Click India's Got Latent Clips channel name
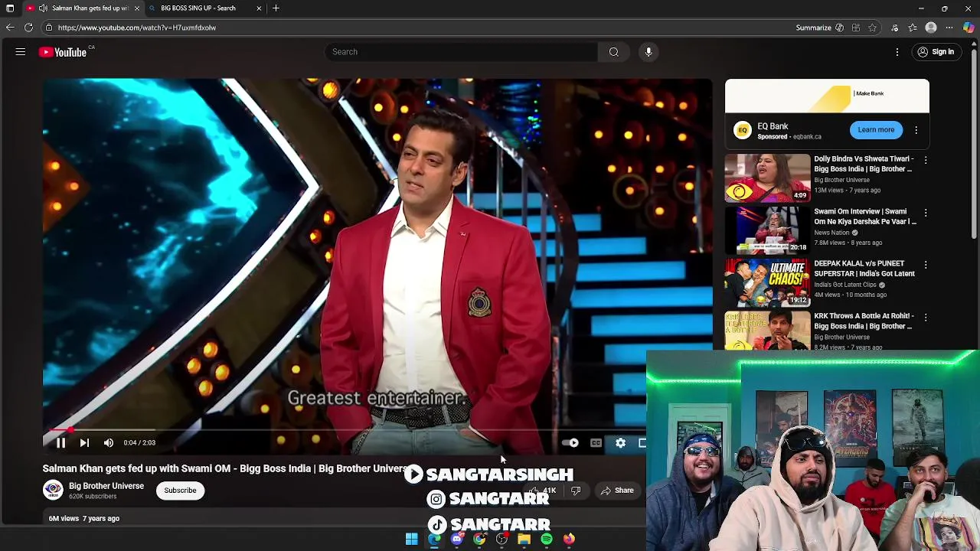Screen dimensions: 980x551 (x=845, y=285)
